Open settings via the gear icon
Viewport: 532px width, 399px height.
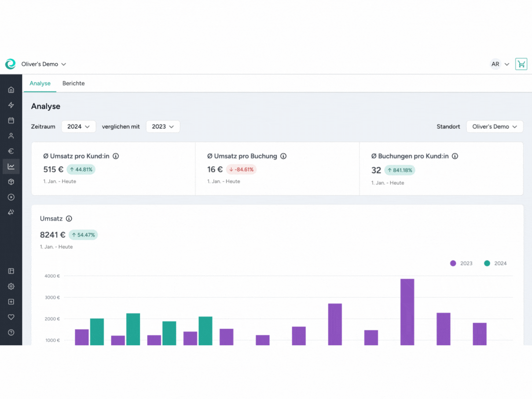coord(11,286)
